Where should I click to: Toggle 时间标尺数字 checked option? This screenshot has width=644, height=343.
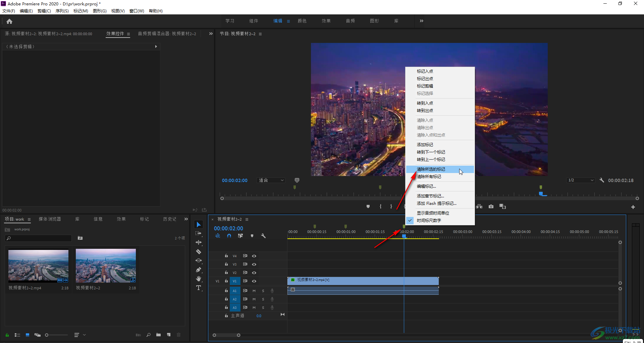click(440, 220)
